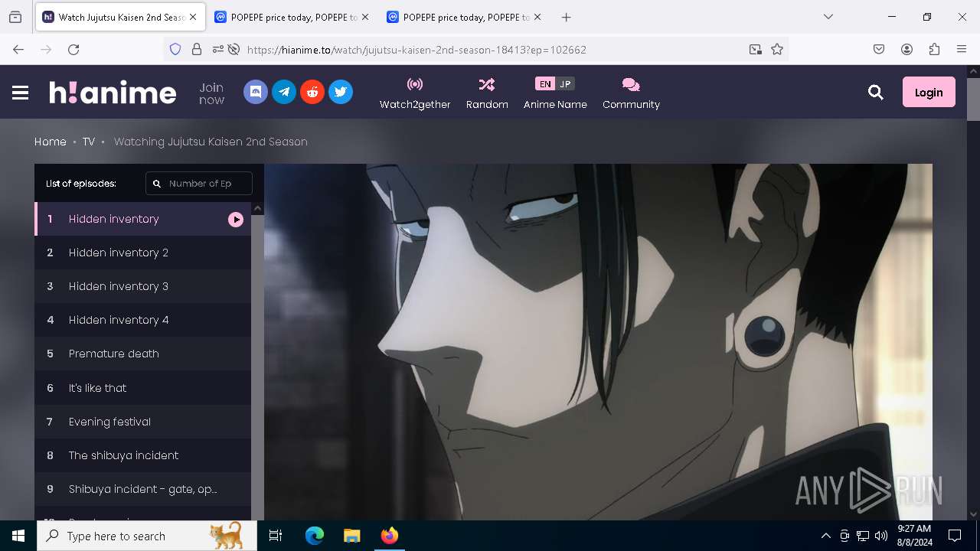Open the list all tabs dropdown

pyautogui.click(x=828, y=17)
